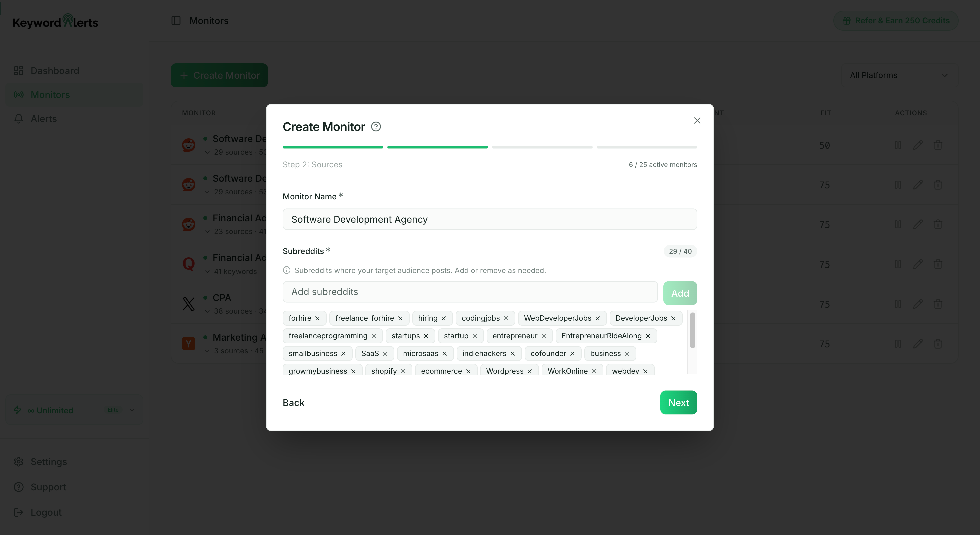Remove the indiehackers subreddit chip

(512, 354)
